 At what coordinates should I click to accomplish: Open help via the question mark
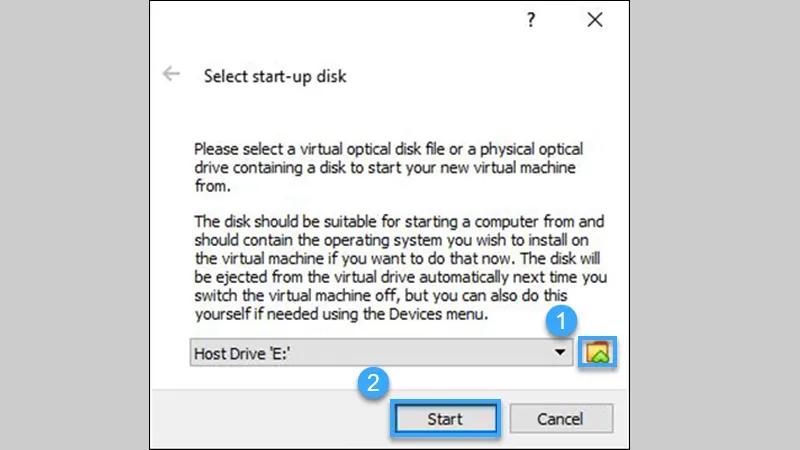[531, 20]
